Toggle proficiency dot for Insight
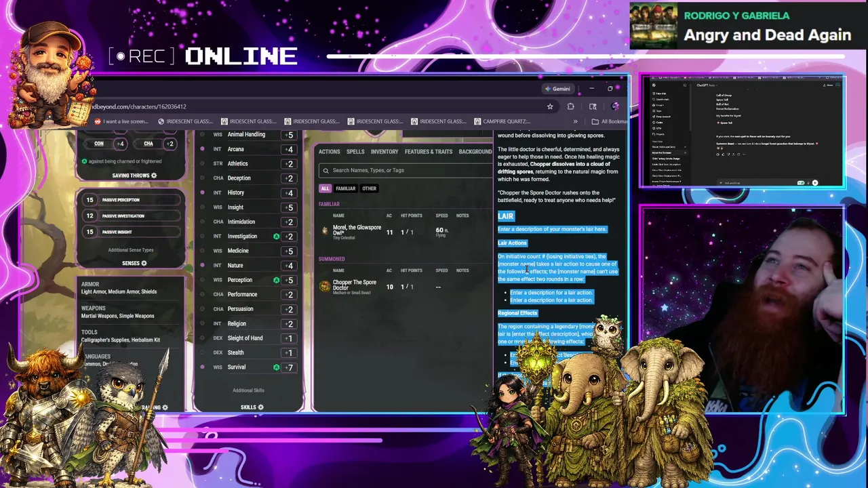This screenshot has width=868, height=488. (202, 207)
